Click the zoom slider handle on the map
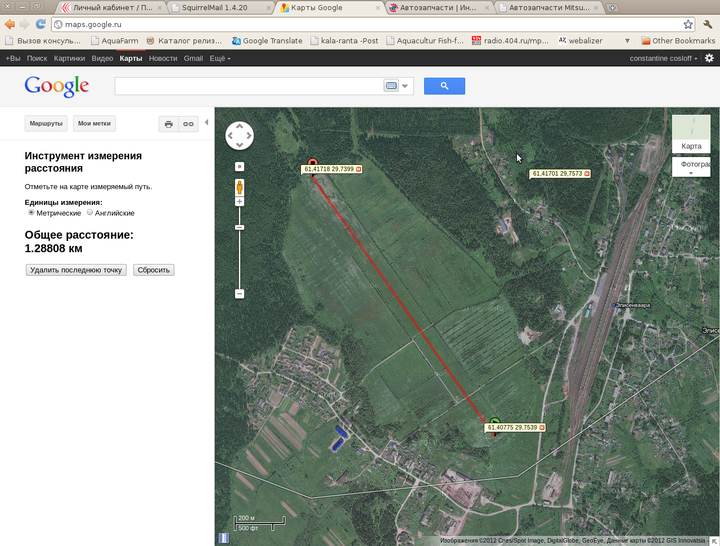Viewport: 720px width, 546px height. pos(239,228)
